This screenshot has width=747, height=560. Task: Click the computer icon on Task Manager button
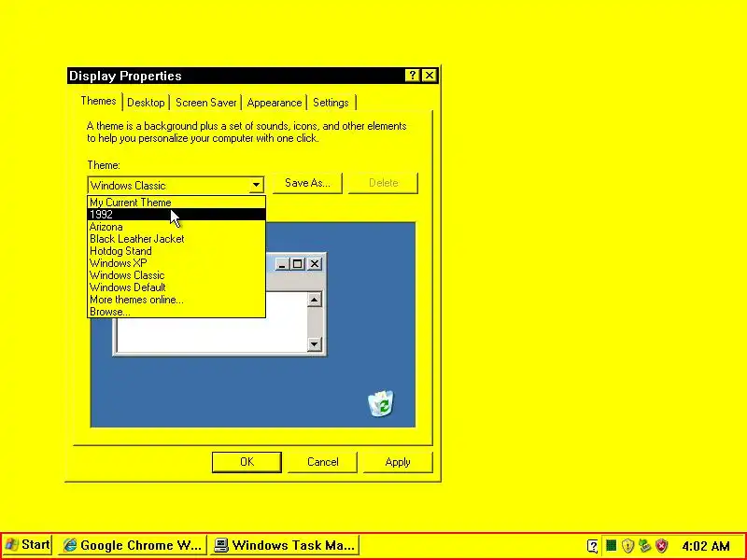pyautogui.click(x=221, y=545)
